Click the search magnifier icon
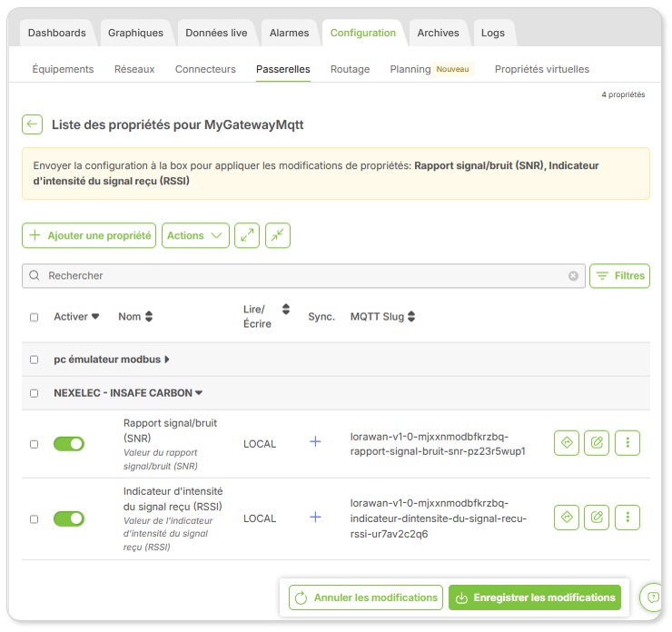Image resolution: width=672 pixels, height=632 pixels. click(35, 275)
